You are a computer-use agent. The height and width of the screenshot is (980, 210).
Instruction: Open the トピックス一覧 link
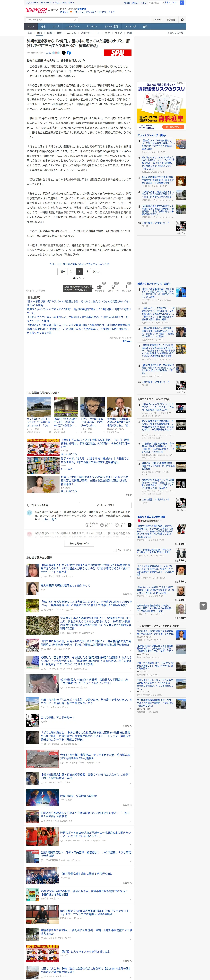click(x=175, y=33)
